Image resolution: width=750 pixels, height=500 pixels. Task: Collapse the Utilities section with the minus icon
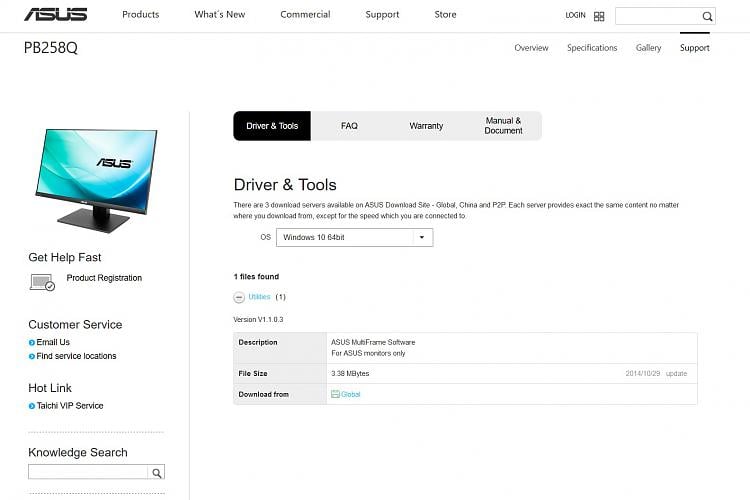point(239,297)
